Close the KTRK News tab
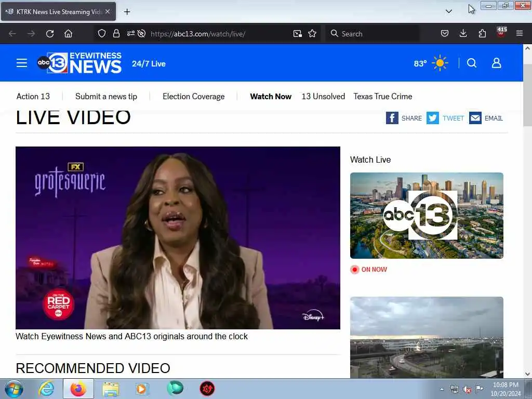The width and height of the screenshot is (532, 399). coord(108,11)
